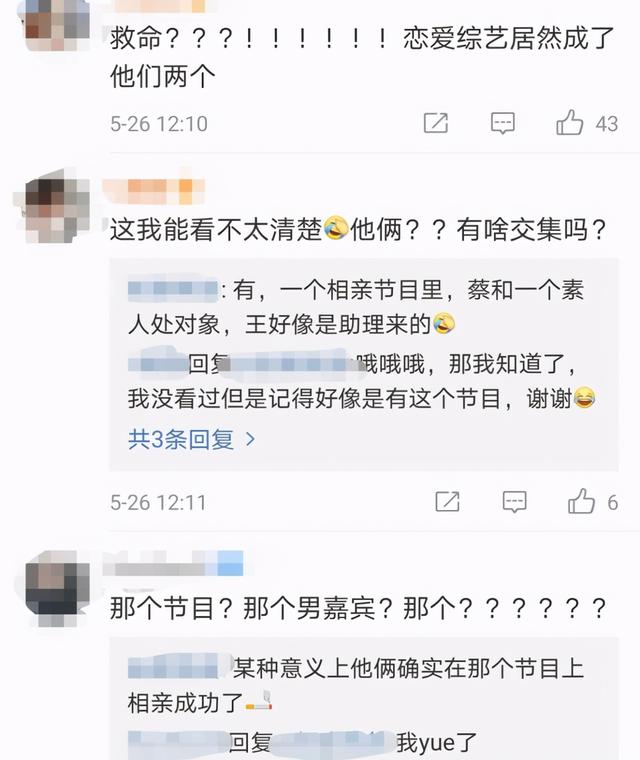Open username above 这我能看不太清楚 comment

pos(154,190)
